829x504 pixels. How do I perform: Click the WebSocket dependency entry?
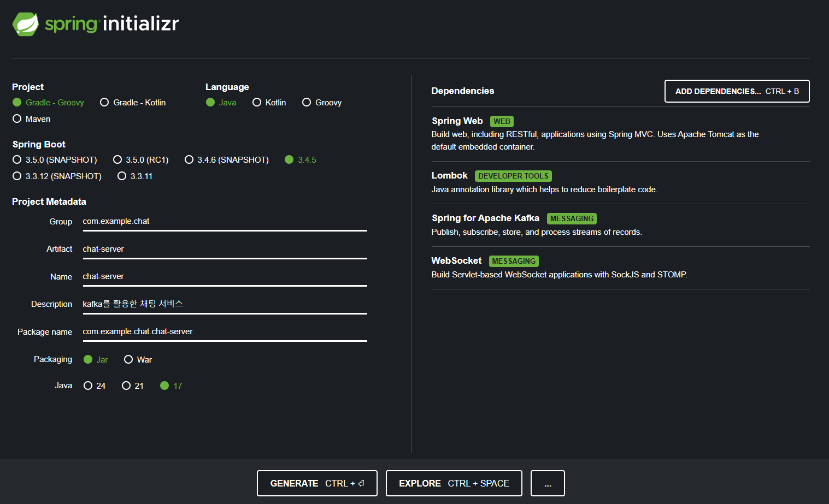tap(620, 268)
